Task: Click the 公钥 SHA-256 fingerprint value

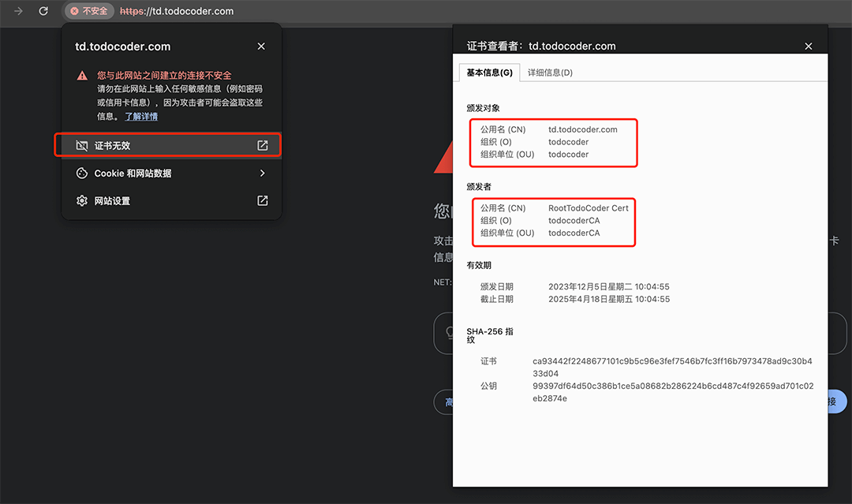Action: (x=673, y=392)
